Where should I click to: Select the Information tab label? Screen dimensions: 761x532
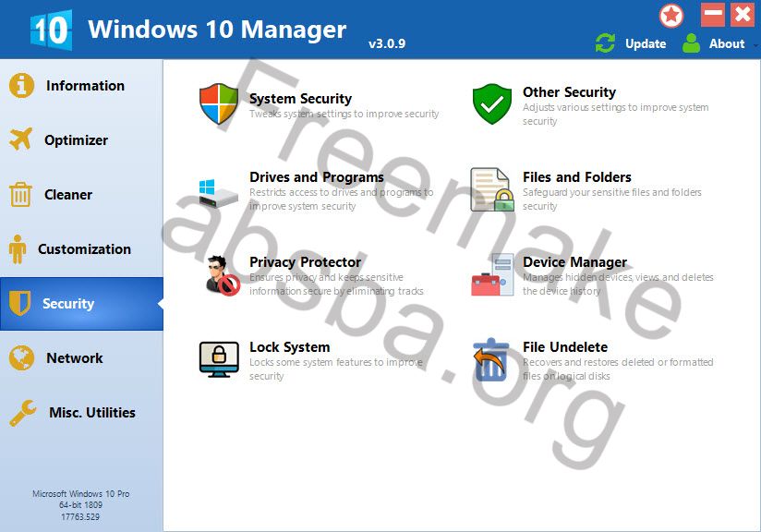tap(85, 85)
